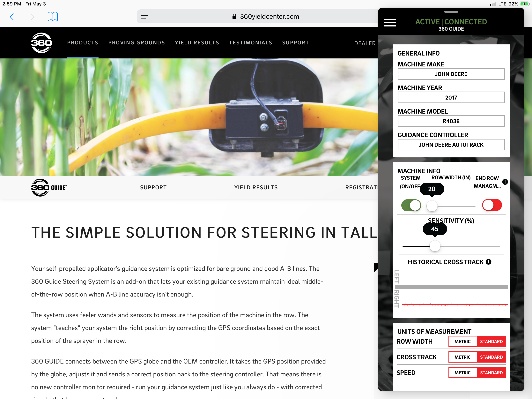Set Row Width units to Standard
This screenshot has height=399, width=532.
click(x=491, y=342)
